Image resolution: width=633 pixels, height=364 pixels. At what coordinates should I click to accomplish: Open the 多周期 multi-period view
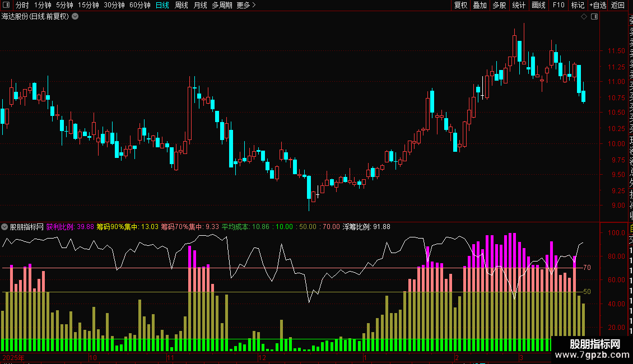point(222,5)
